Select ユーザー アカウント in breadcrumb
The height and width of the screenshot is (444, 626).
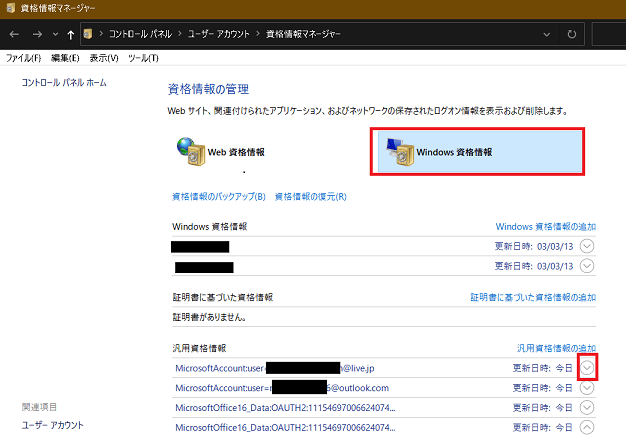click(218, 34)
